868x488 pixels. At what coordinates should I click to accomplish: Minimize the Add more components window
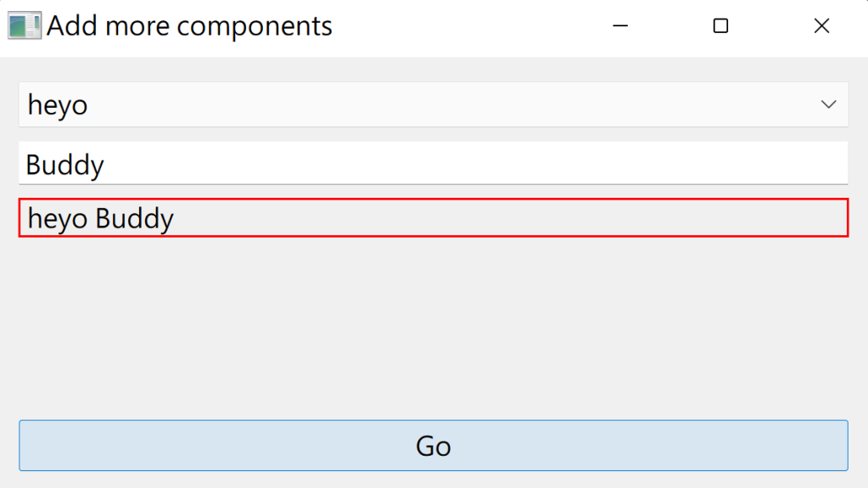(620, 26)
